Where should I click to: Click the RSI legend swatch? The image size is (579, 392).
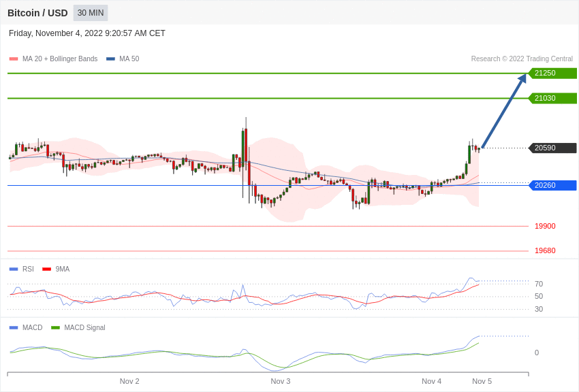[14, 269]
